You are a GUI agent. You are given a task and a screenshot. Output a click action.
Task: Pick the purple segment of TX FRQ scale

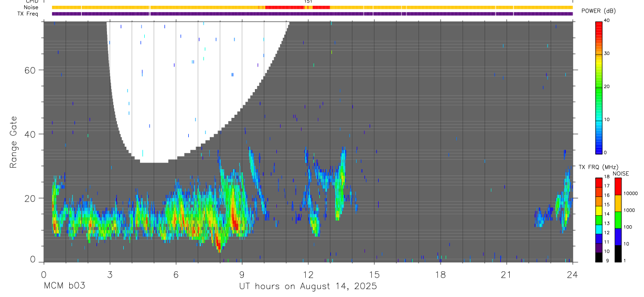point(599,249)
